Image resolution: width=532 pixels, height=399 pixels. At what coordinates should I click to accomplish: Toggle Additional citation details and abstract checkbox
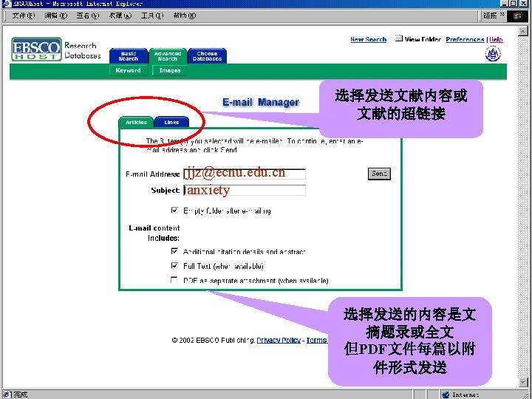pyautogui.click(x=174, y=251)
